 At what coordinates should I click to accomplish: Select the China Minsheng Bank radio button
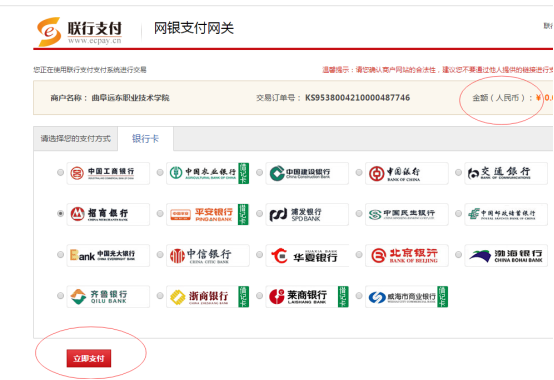point(359,214)
